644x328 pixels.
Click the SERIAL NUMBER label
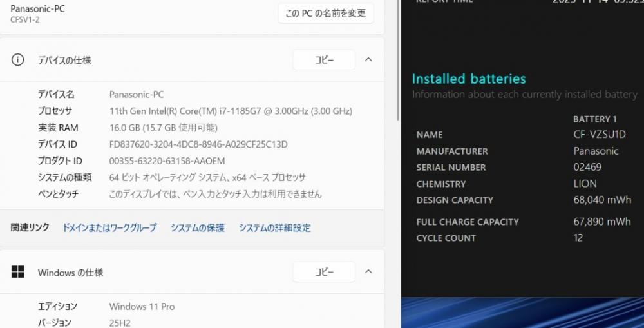[x=451, y=168]
